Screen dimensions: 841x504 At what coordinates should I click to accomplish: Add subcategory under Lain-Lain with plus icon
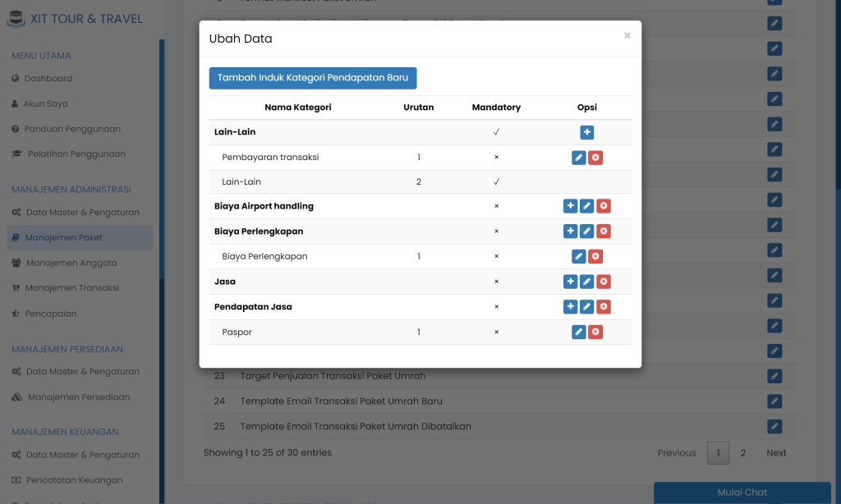586,132
